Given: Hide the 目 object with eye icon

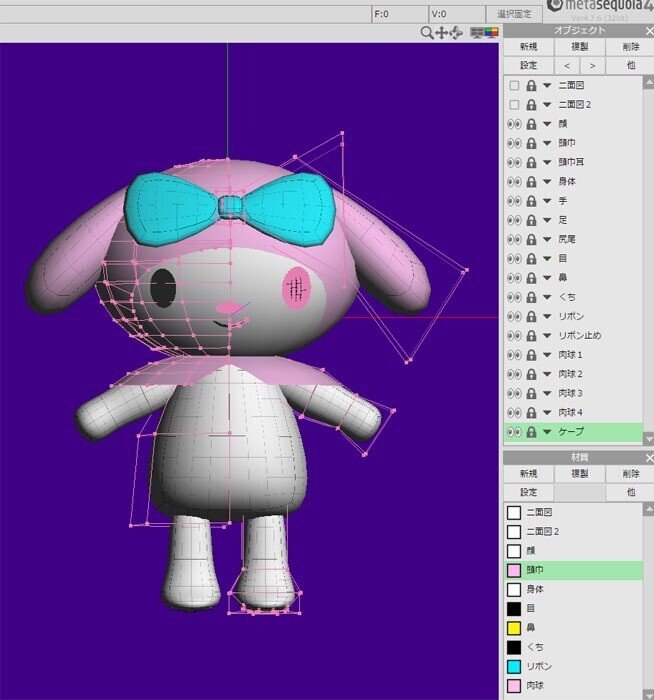Looking at the screenshot, I should pyautogui.click(x=514, y=258).
